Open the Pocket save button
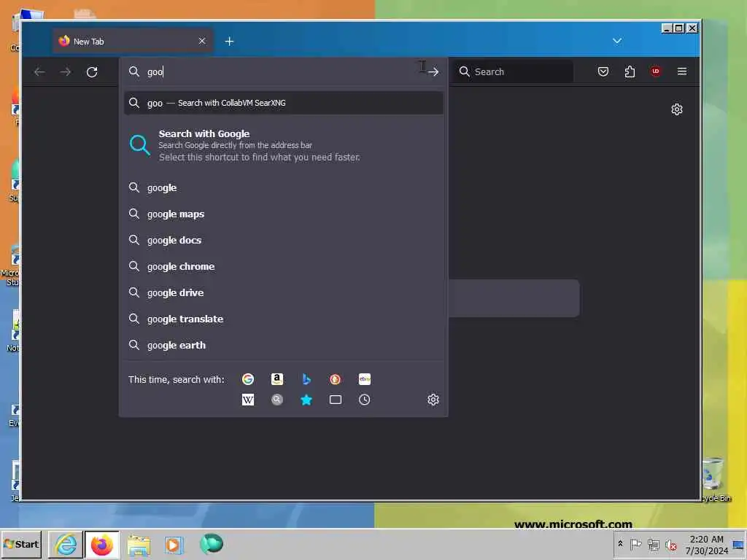 [x=603, y=71]
